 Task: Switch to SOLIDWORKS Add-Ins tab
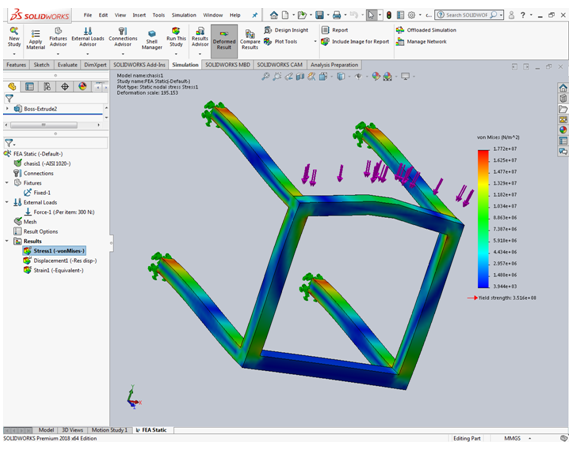139,65
